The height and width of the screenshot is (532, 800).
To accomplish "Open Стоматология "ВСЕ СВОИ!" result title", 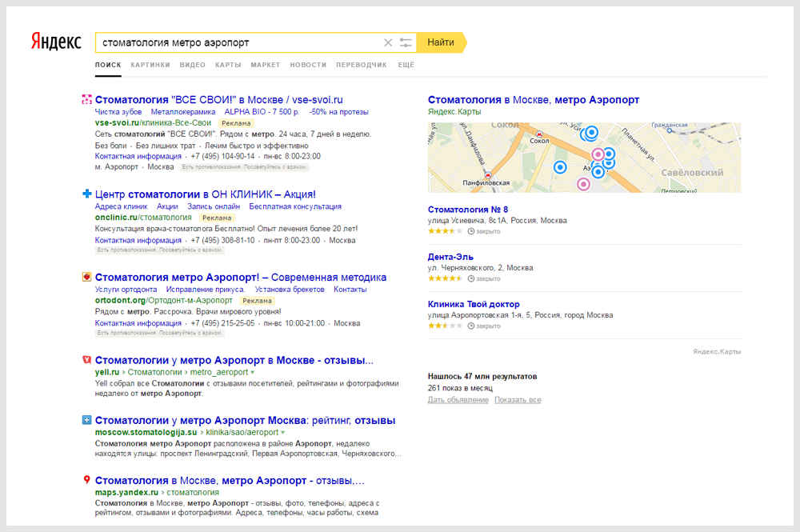I will coord(219,100).
